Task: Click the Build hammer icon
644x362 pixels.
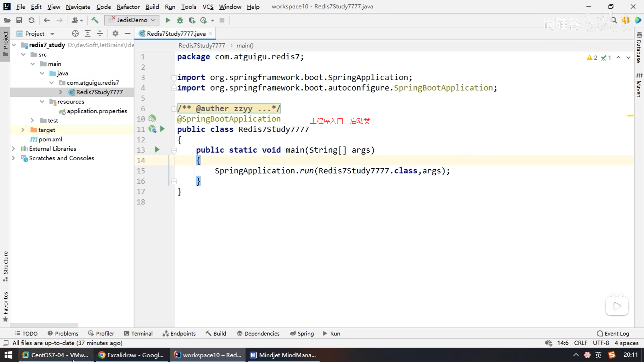Action: point(95,20)
